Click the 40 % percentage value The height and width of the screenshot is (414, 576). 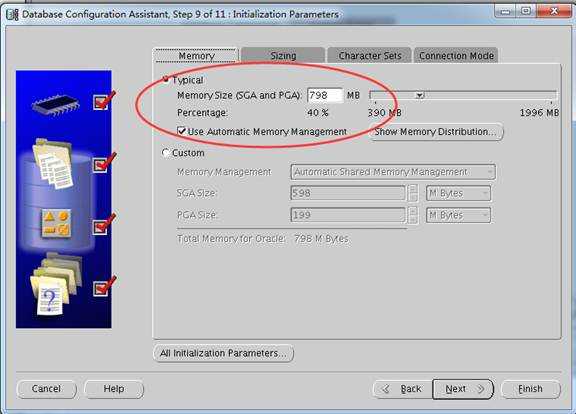point(318,113)
